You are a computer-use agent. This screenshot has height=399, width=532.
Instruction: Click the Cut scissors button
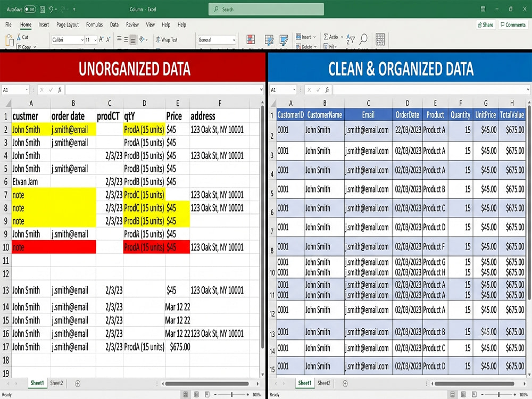[x=23, y=37]
